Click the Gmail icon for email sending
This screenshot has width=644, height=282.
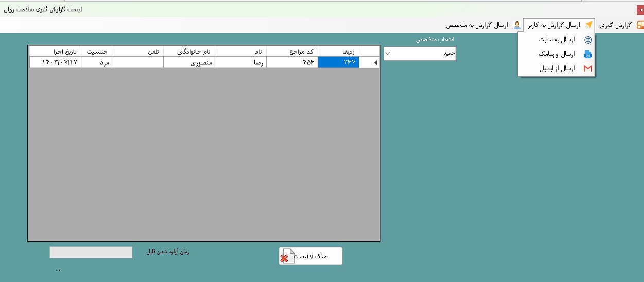(587, 69)
